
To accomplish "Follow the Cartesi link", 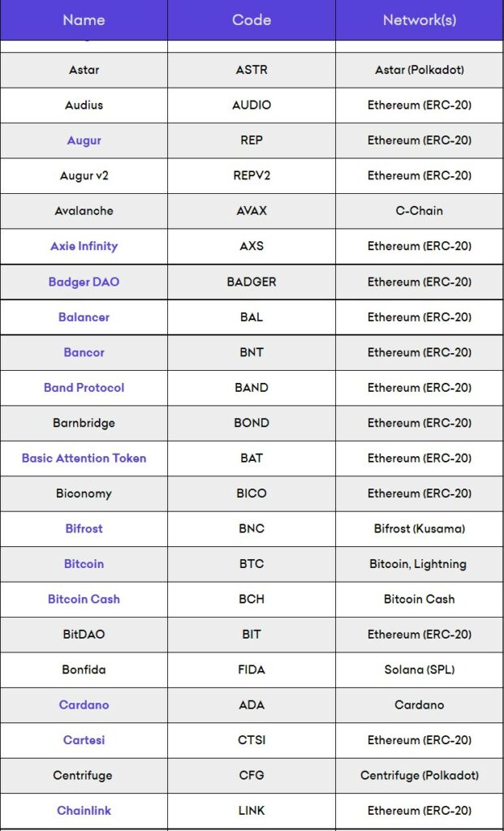I will tap(84, 740).
